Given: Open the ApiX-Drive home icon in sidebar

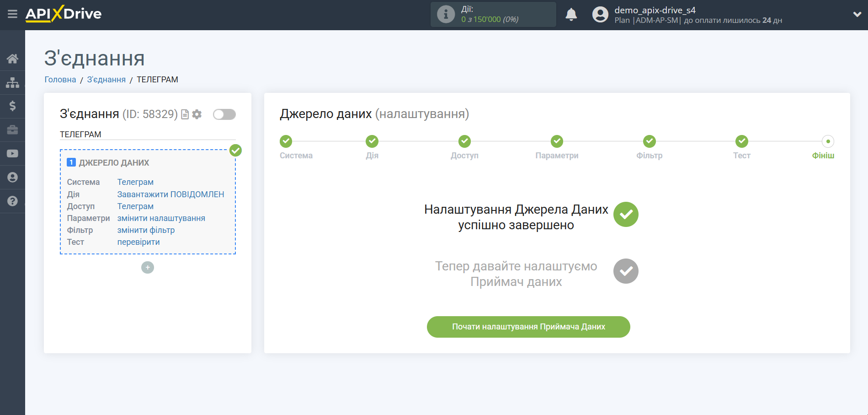Looking at the screenshot, I should [12, 58].
